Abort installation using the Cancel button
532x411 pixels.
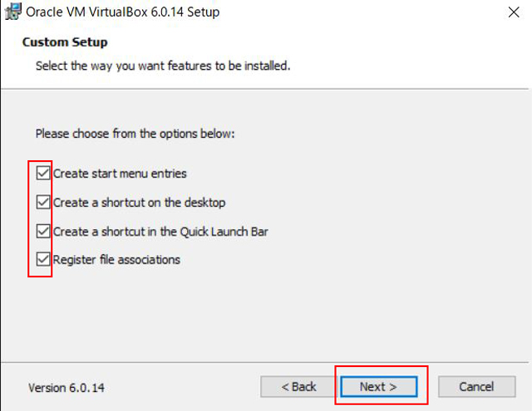tap(476, 387)
